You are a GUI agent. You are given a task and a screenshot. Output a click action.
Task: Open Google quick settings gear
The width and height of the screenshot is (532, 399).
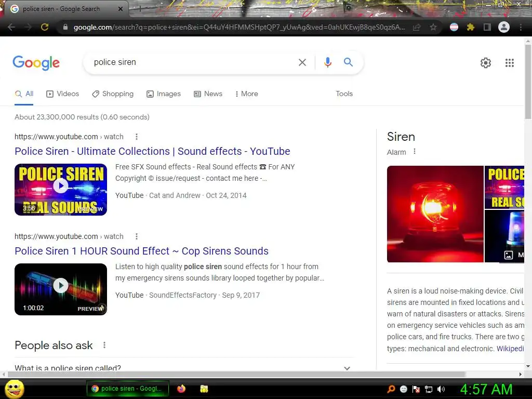pos(486,63)
